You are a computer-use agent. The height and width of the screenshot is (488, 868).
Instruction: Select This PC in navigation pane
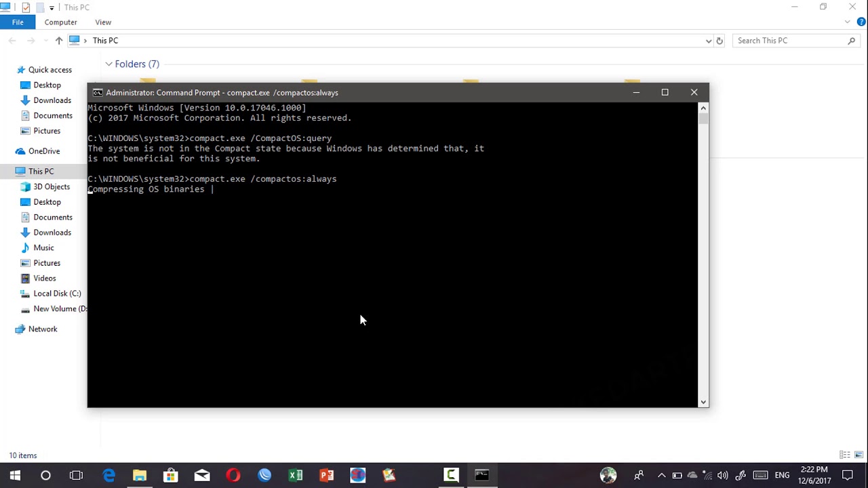[41, 171]
